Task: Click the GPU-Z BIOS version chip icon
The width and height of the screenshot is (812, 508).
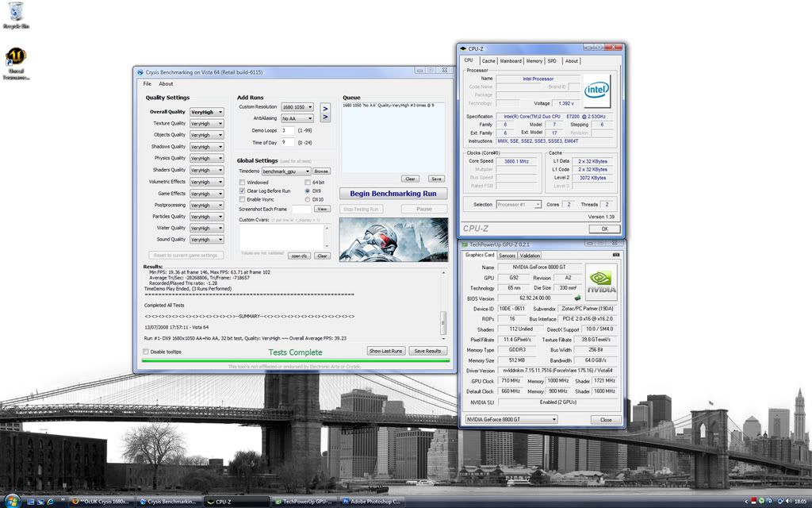Action: click(578, 298)
